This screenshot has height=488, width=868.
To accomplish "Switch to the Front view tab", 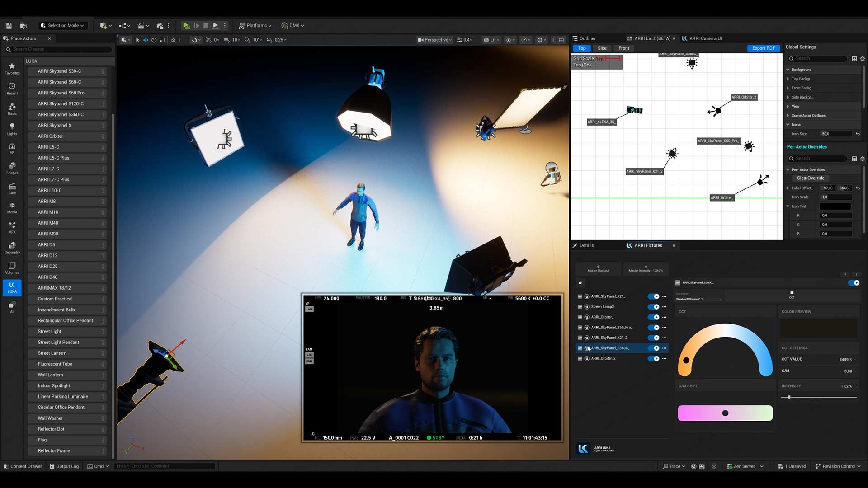I will point(624,48).
